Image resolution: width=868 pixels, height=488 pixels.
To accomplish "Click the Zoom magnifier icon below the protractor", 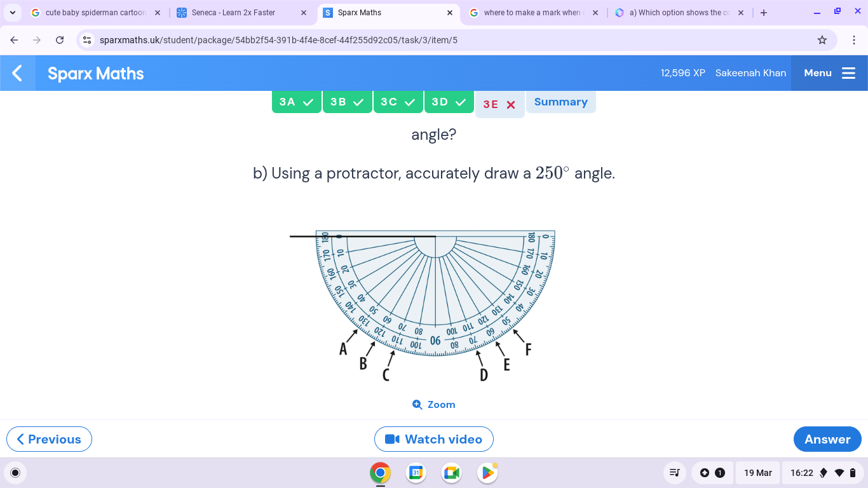I will pyautogui.click(x=417, y=404).
